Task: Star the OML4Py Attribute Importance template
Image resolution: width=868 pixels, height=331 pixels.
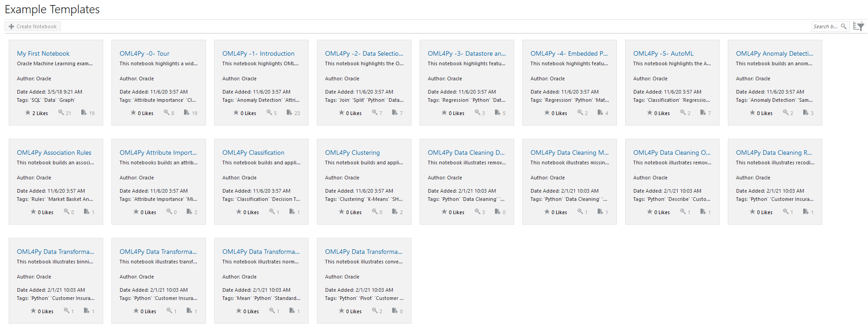Action: (136, 212)
